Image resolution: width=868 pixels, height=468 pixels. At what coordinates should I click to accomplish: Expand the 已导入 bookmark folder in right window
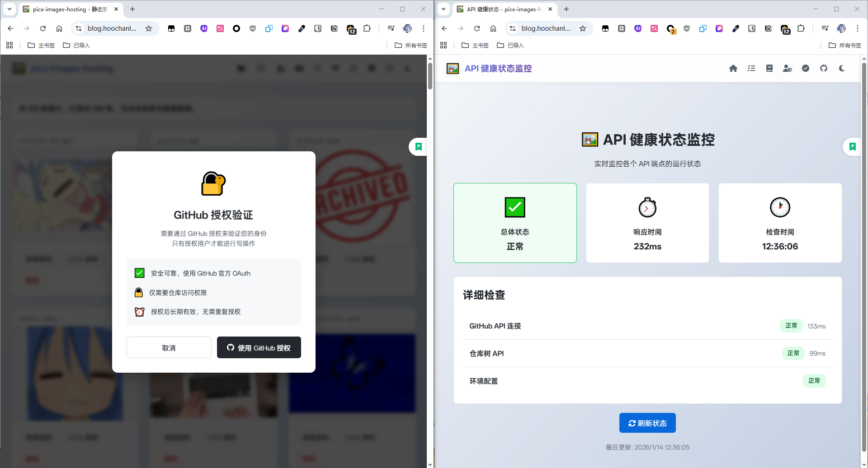point(510,45)
